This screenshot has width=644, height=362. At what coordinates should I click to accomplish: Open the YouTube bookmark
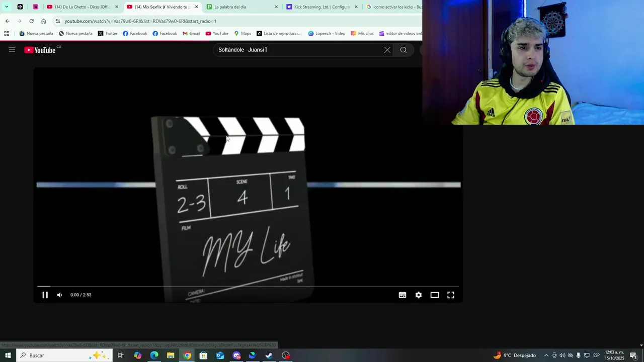point(217,34)
